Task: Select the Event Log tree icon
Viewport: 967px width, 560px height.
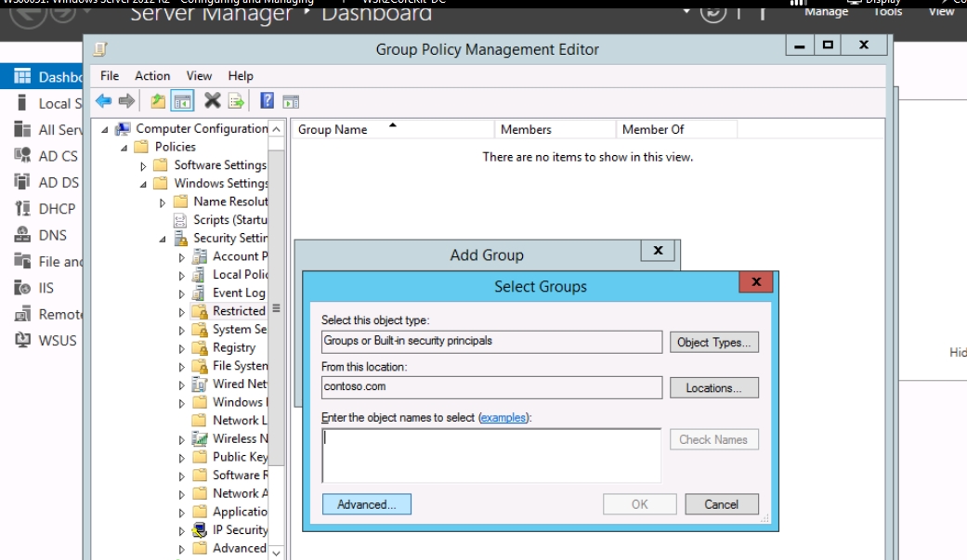Action: coord(199,293)
